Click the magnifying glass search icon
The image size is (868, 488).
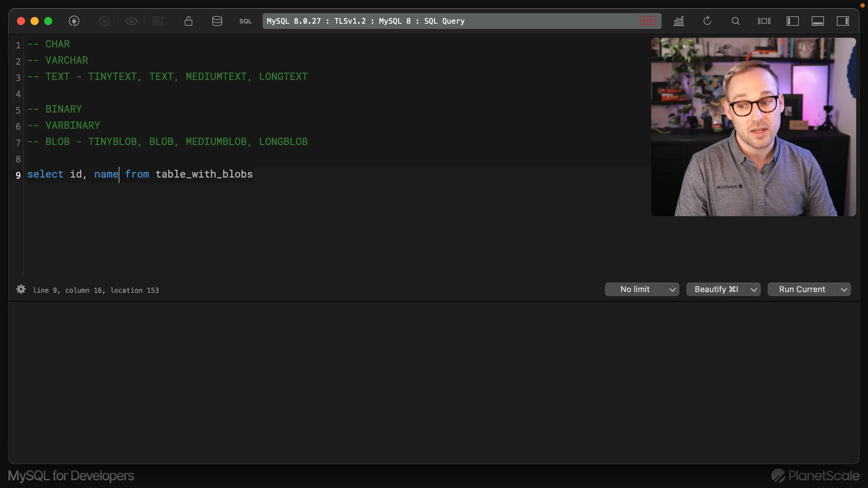click(735, 21)
